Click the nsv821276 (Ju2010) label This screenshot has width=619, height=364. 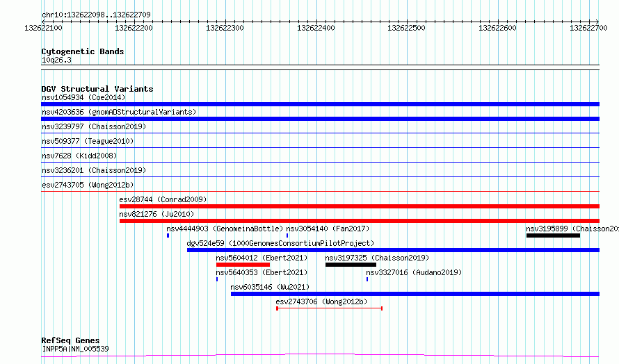156,214
